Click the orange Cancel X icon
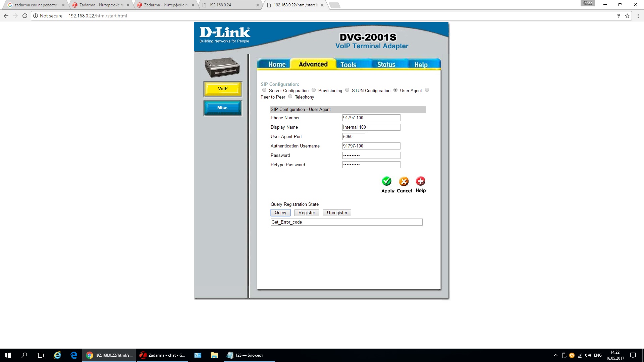Screen dimensions: 644x362 [404, 181]
